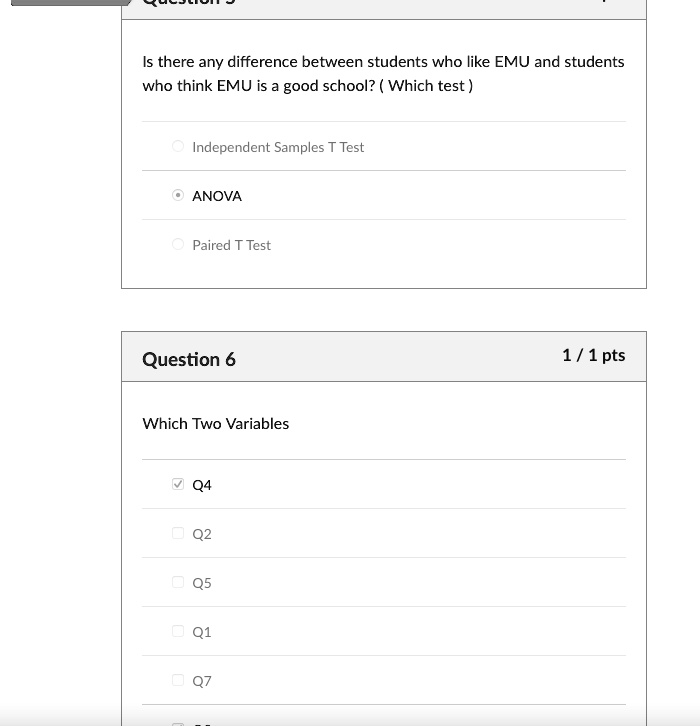The image size is (700, 726).
Task: Choose the Paired T Test radio button
Action: pyautogui.click(x=178, y=245)
